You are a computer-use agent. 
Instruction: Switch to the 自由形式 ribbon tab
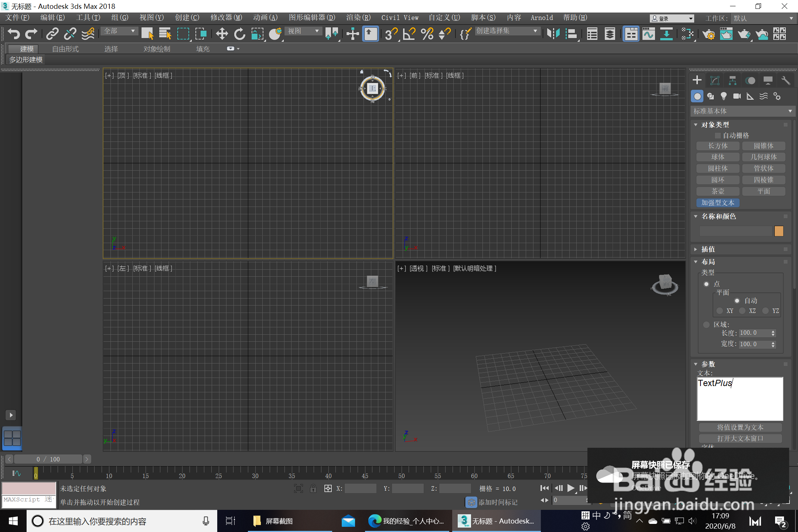[65, 49]
